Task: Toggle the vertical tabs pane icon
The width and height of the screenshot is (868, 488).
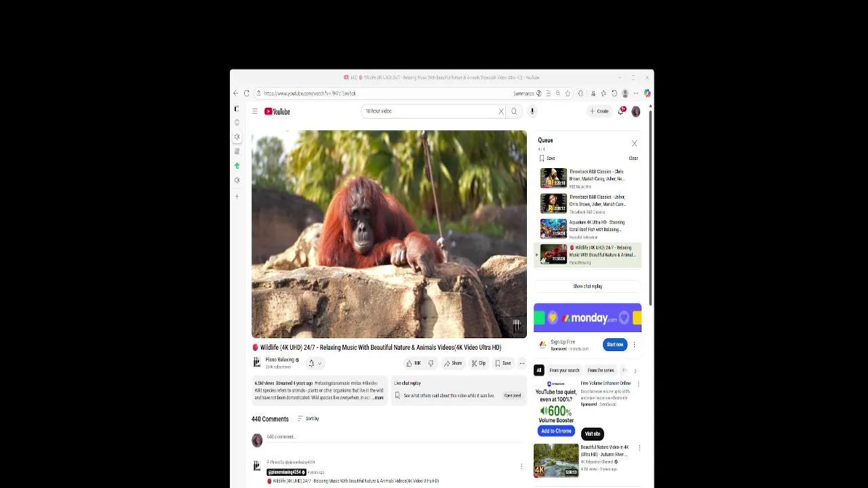Action: (x=237, y=108)
